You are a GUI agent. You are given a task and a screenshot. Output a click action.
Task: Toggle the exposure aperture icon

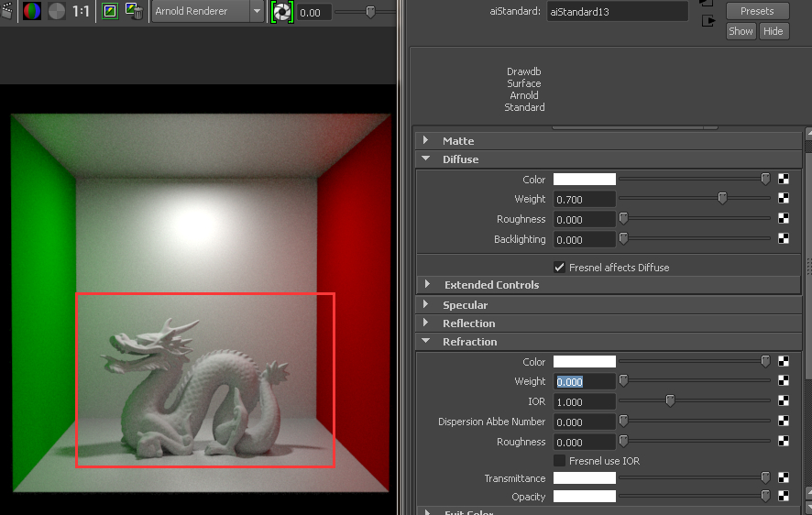pyautogui.click(x=282, y=12)
